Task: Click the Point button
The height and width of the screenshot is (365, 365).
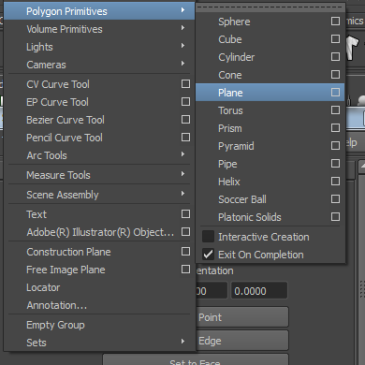Action: coord(242,317)
